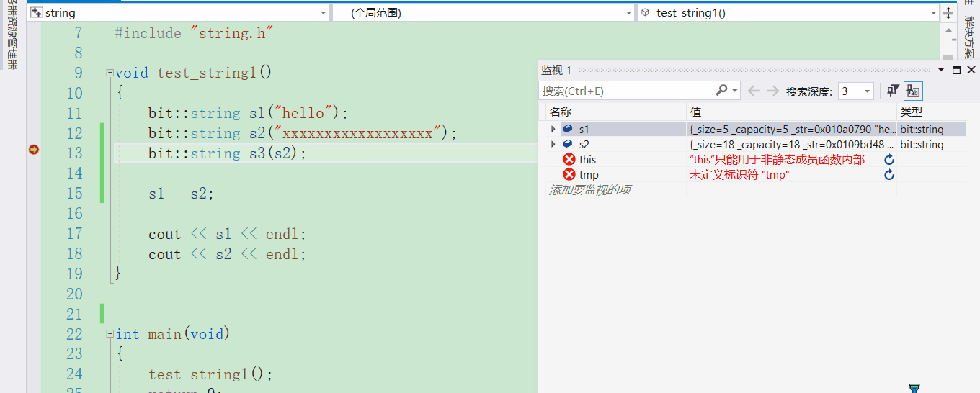Viewport: 980px width, 393px height.
Task: Click line 'bit::string s3(s2);'
Action: coord(228,153)
